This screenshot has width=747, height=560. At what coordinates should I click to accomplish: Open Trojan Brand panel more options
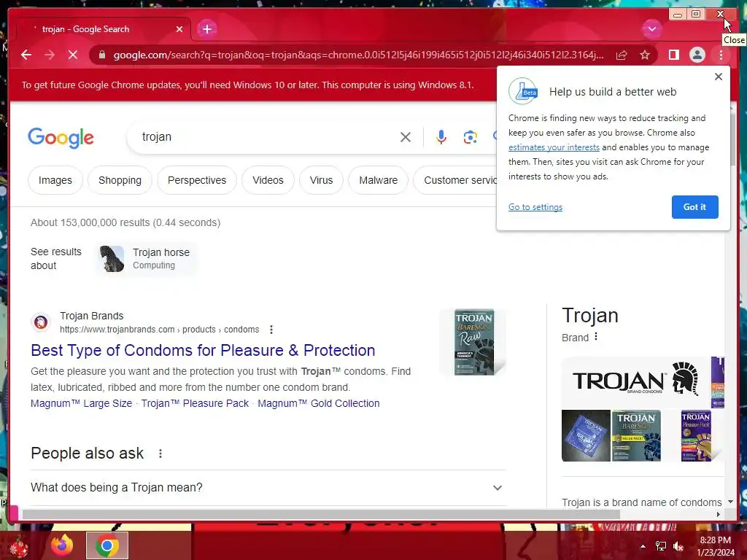pyautogui.click(x=596, y=337)
